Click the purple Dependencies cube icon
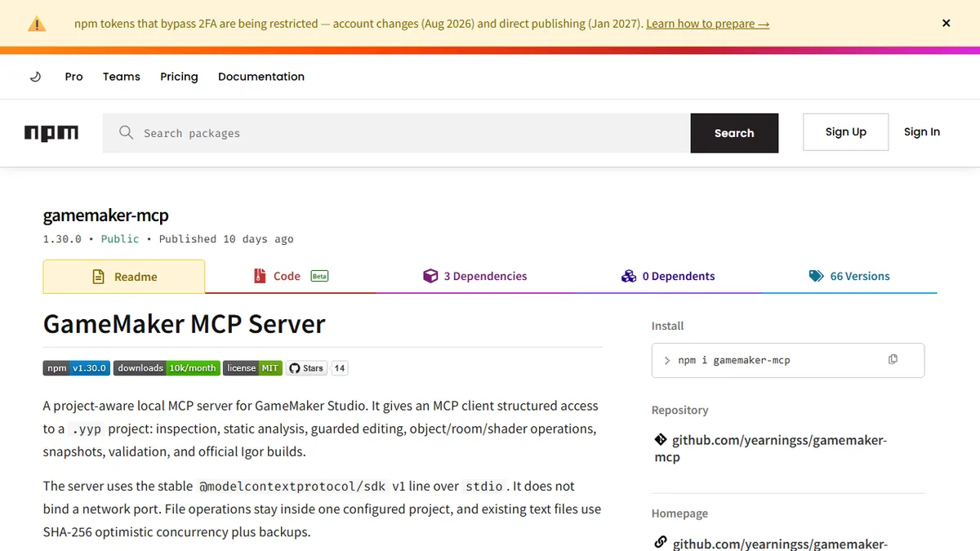This screenshot has width=980, height=551. click(x=430, y=276)
